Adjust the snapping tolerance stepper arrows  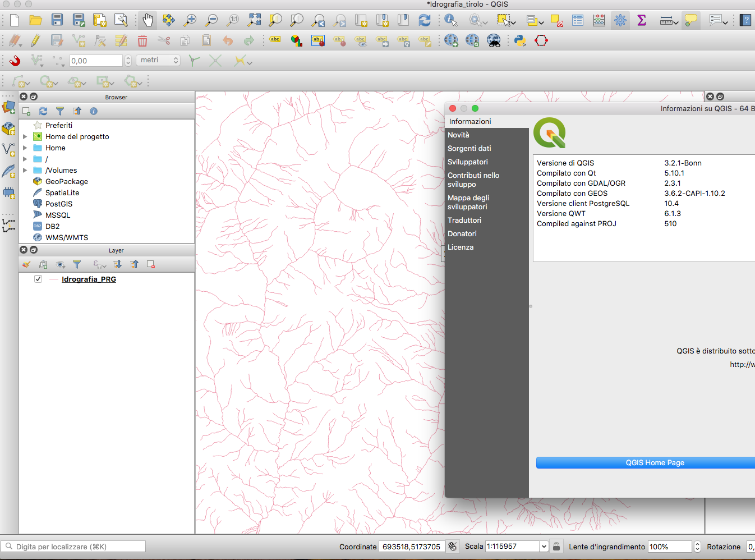[128, 61]
